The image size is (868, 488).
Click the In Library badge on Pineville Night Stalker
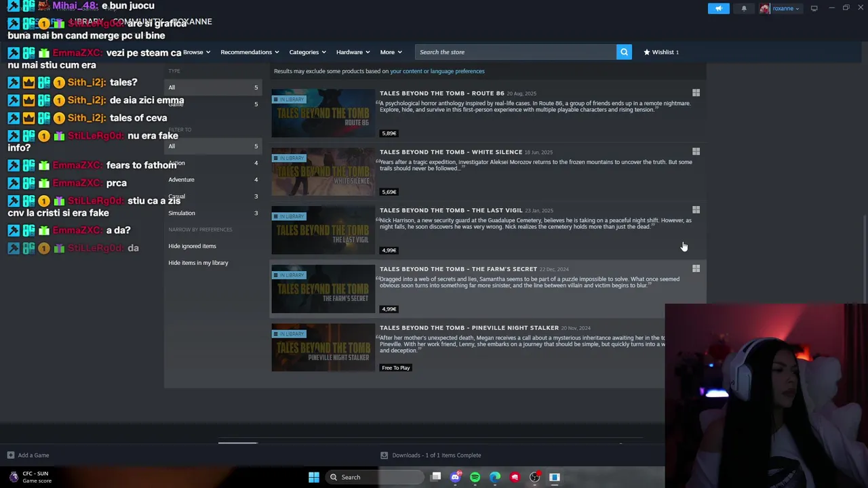click(289, 334)
